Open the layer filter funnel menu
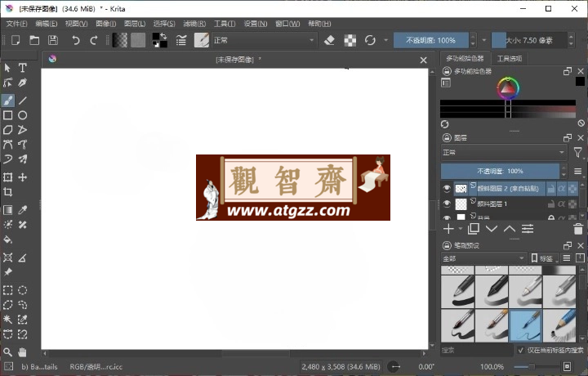 578,152
